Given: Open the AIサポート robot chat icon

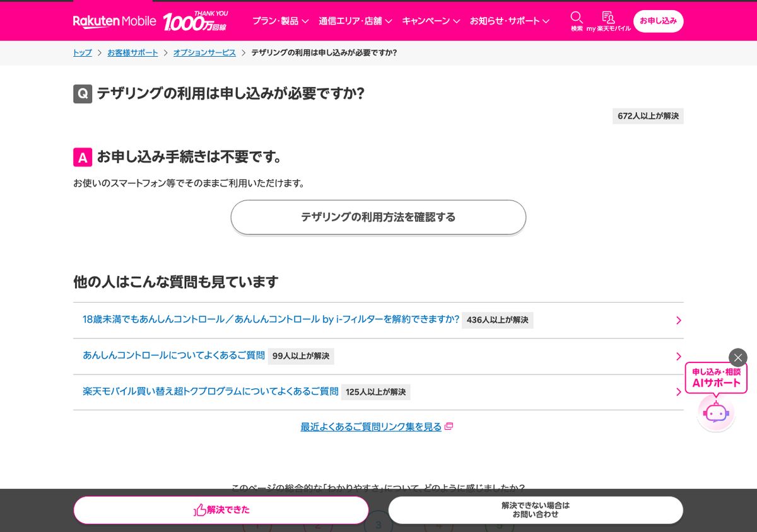Looking at the screenshot, I should (716, 413).
